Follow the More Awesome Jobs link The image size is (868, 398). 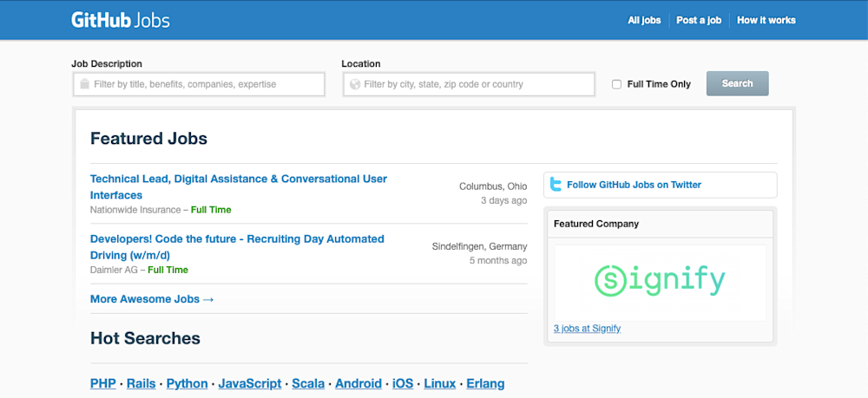click(152, 299)
